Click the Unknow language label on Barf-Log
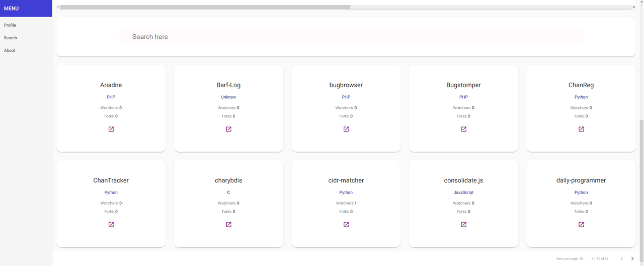The image size is (644, 266). pyautogui.click(x=228, y=97)
